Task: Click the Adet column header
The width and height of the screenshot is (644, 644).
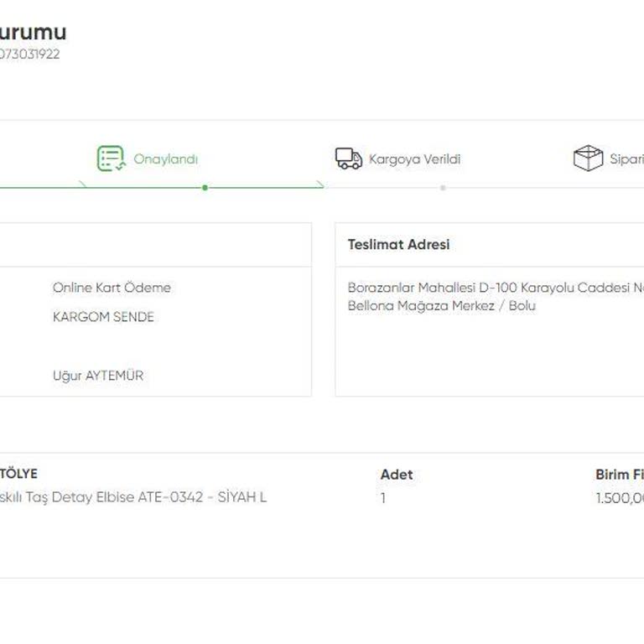Action: [x=397, y=475]
